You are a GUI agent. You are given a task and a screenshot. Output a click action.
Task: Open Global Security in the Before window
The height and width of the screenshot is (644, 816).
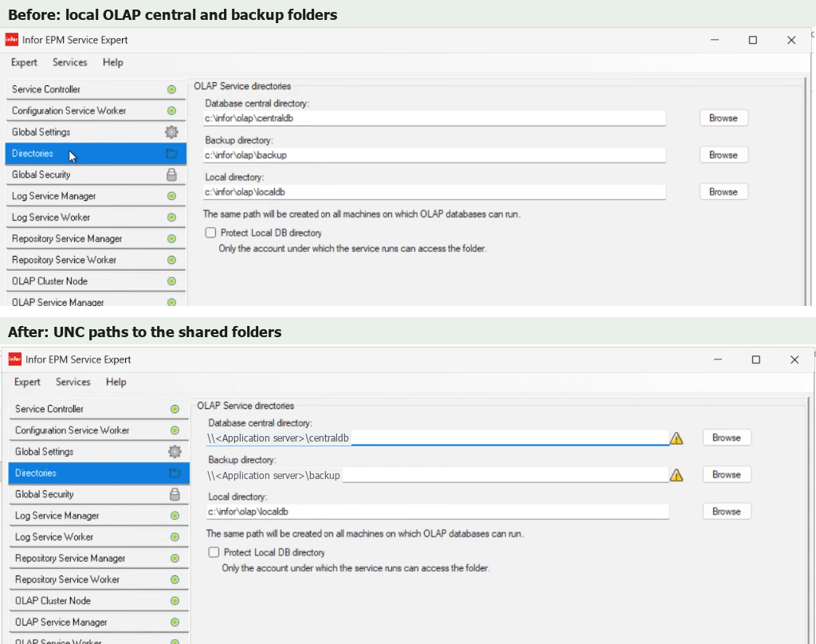click(96, 175)
